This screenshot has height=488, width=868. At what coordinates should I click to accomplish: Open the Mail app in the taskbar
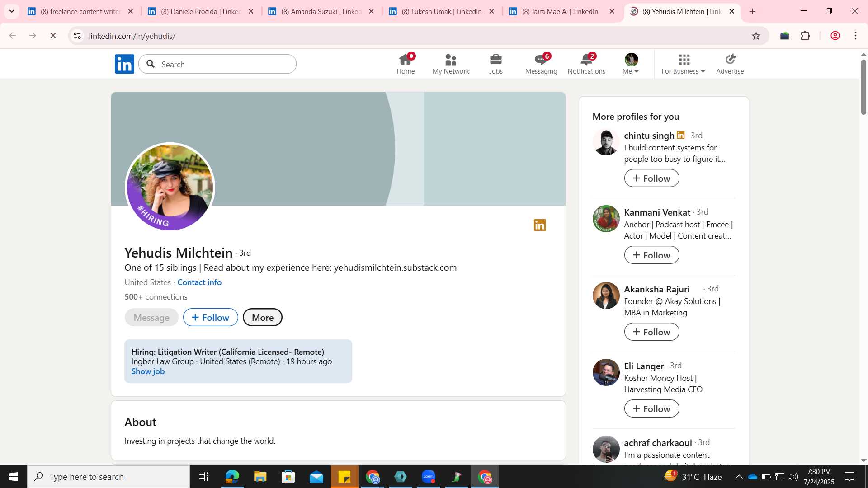pos(316,477)
